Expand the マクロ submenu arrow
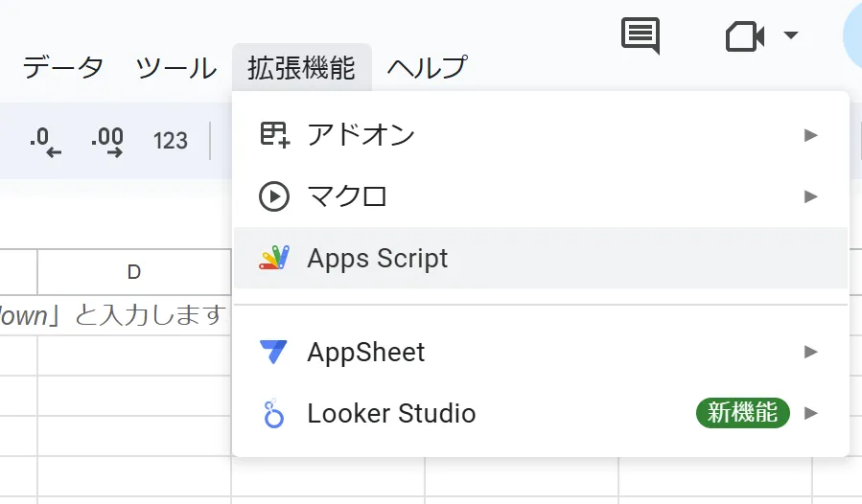 coord(810,196)
